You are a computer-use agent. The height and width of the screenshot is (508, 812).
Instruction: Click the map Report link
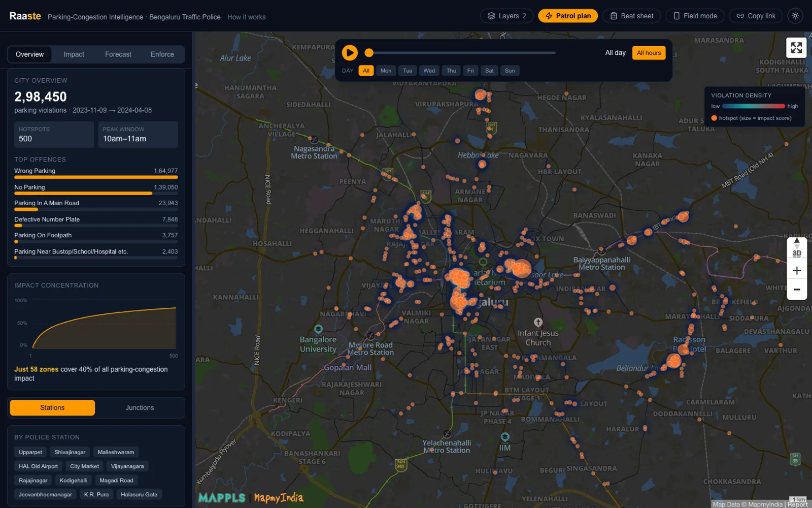pos(798,504)
